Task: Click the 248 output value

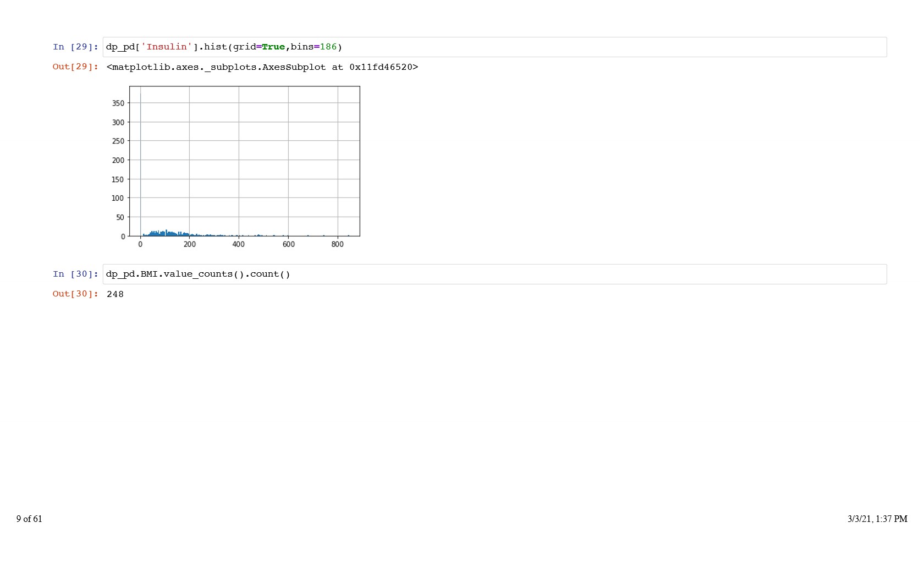Action: (115, 294)
